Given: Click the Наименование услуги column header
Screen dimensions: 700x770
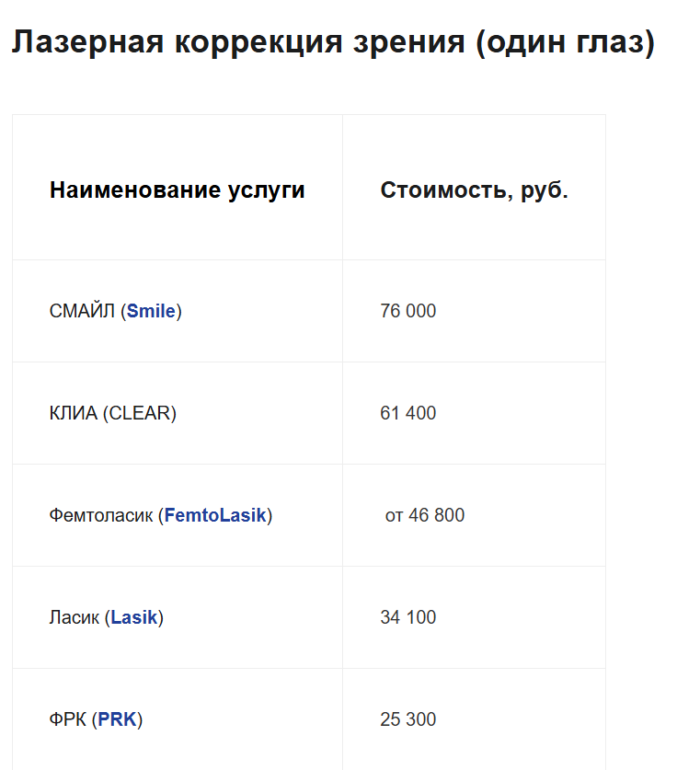Looking at the screenshot, I should pos(178,190).
